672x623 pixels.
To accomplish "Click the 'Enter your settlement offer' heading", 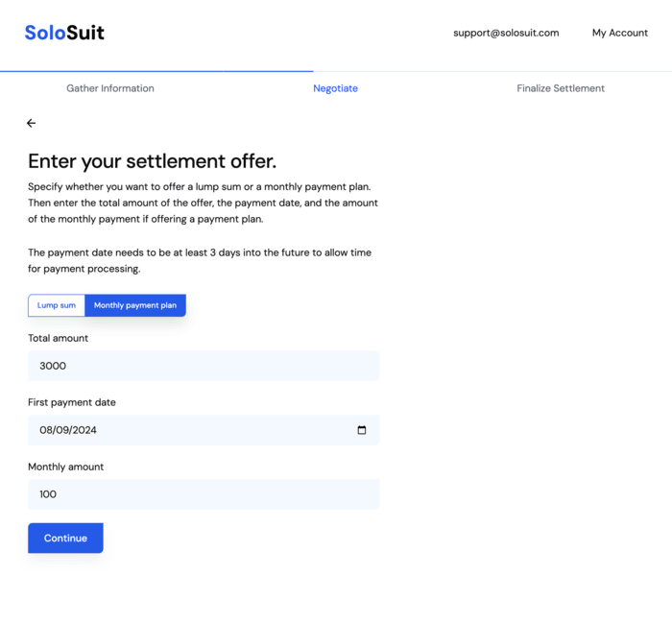I will point(153,161).
